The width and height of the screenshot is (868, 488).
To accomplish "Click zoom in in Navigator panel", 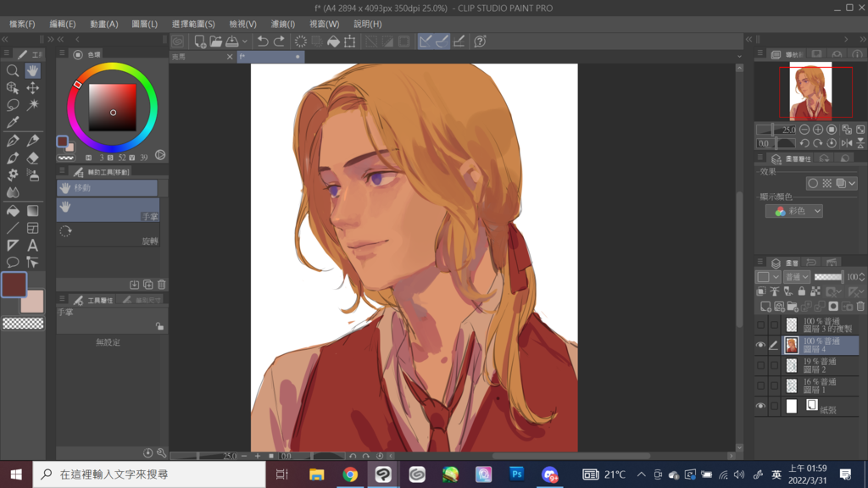I will click(x=818, y=130).
